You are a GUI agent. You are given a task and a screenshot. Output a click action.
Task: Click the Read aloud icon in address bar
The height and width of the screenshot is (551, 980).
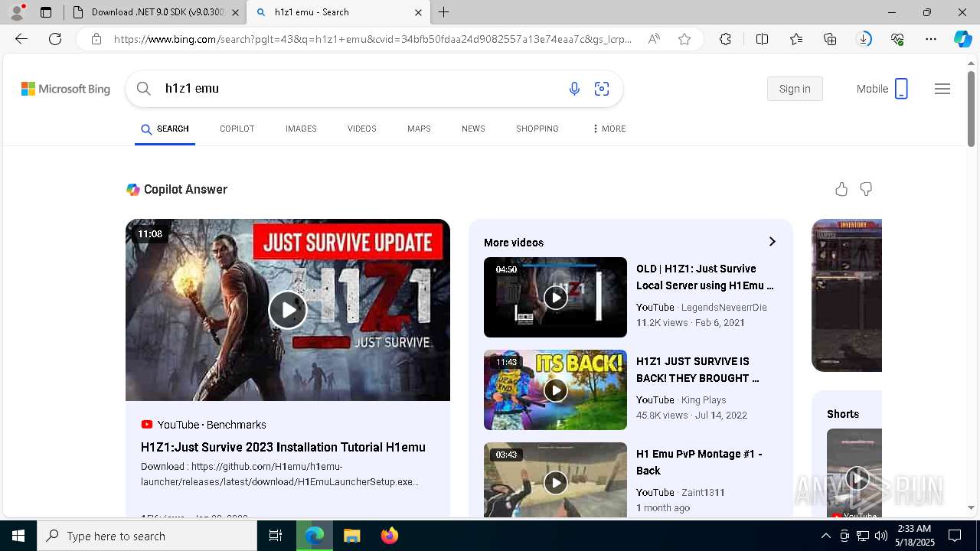point(653,39)
